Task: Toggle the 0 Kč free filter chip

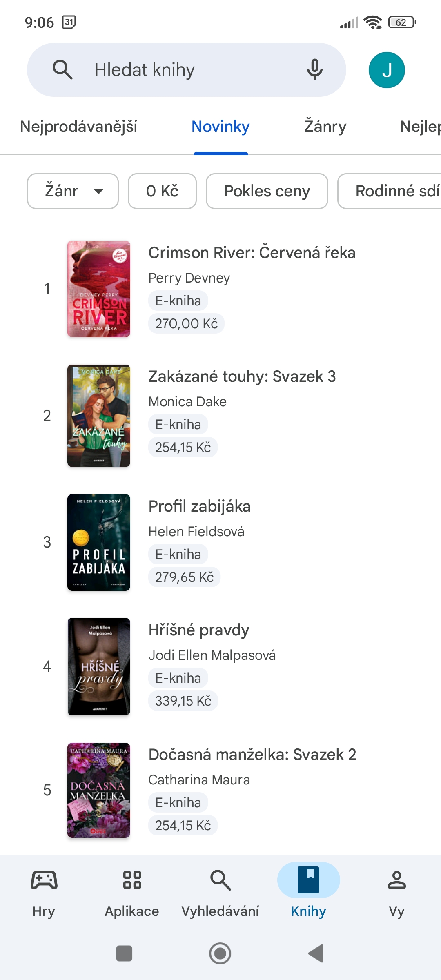Action: pyautogui.click(x=162, y=191)
